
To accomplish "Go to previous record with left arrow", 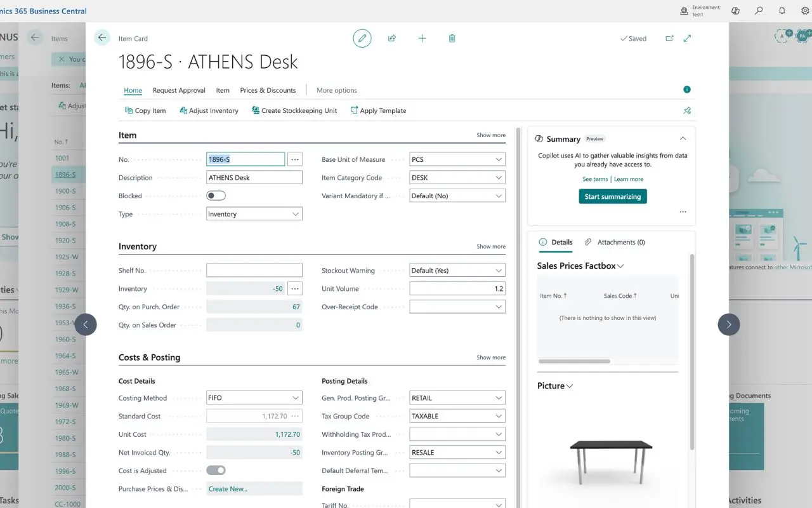I will (x=86, y=324).
